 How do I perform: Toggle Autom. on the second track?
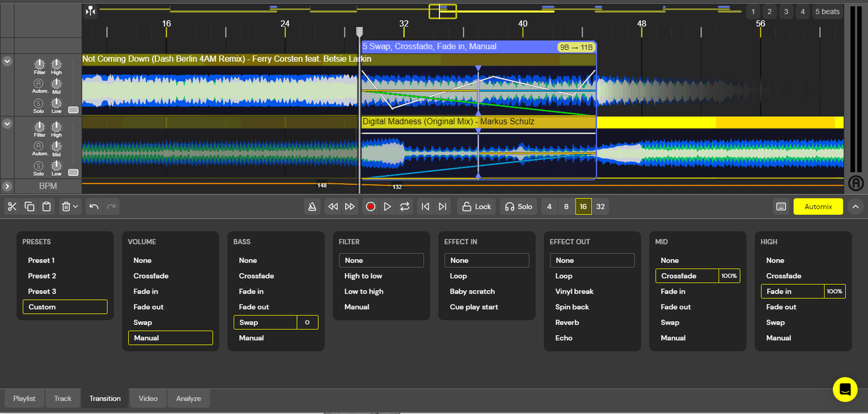point(39,146)
